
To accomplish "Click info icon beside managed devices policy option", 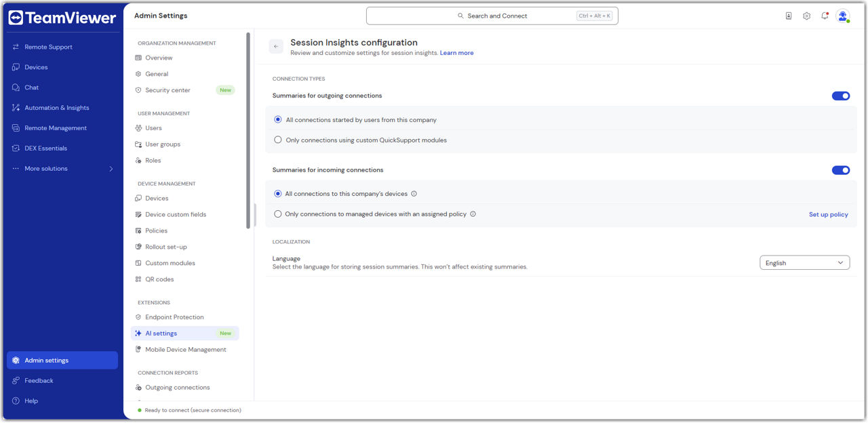I will [x=473, y=214].
